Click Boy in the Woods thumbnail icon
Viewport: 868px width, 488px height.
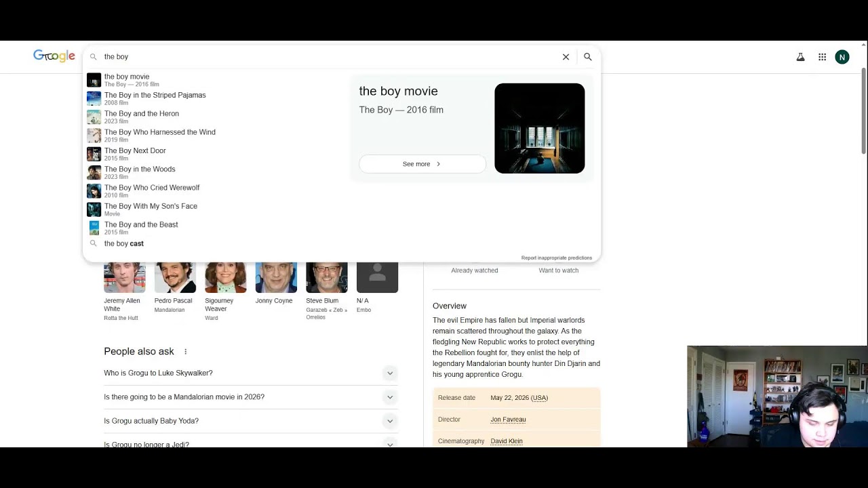pyautogui.click(x=94, y=172)
